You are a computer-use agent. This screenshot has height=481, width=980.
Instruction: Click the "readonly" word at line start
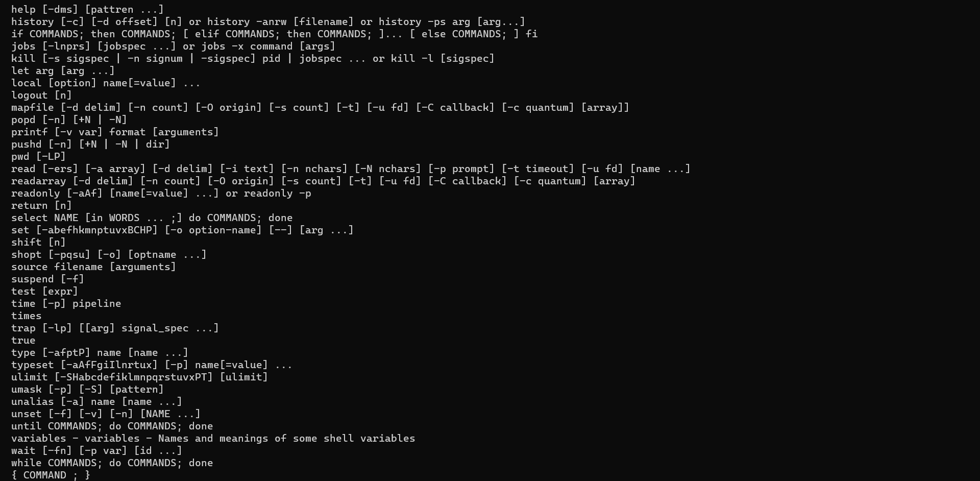tap(35, 194)
